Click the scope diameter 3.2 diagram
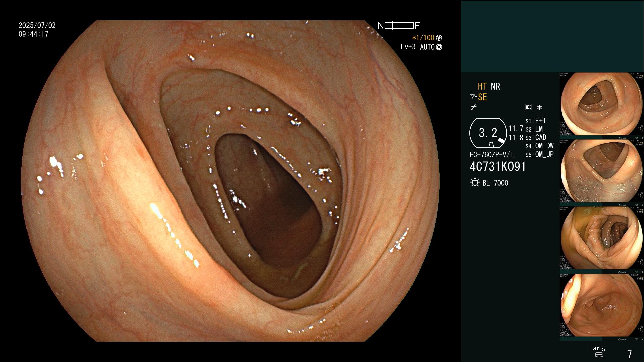Image resolution: width=644 pixels, height=362 pixels. click(488, 133)
